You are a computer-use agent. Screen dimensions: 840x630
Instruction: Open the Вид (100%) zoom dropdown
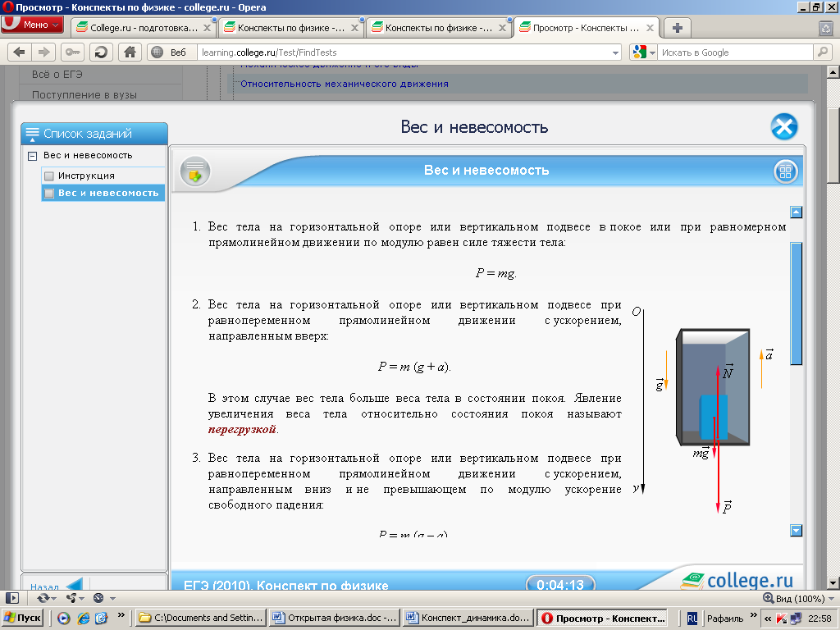[x=798, y=598]
